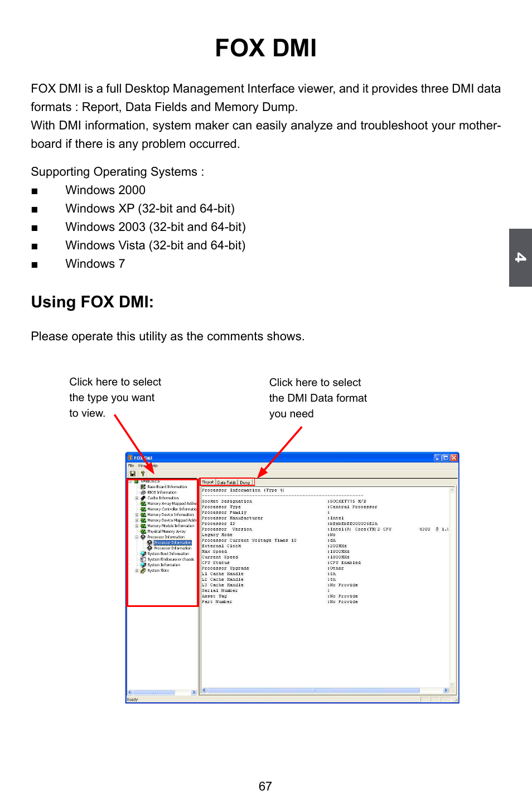The height and width of the screenshot is (810, 532).
Task: Expand the Memory Device Mapped Address node
Action: [x=137, y=520]
